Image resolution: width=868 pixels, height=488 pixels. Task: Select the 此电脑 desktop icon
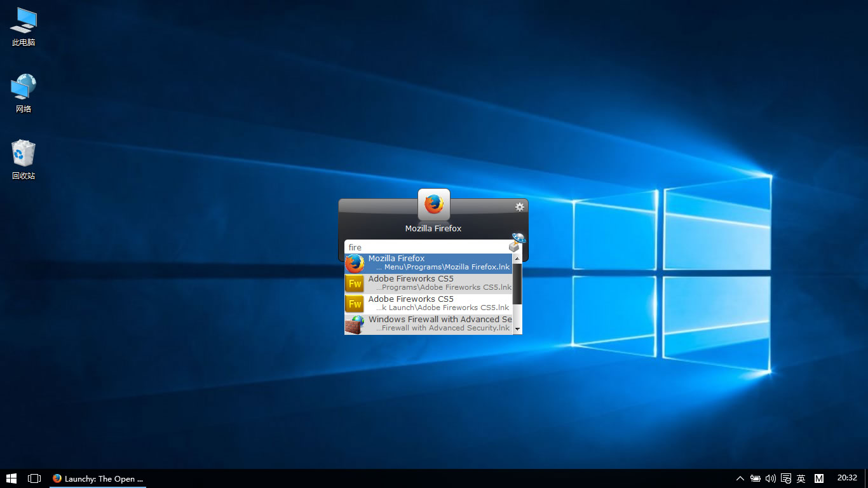pos(24,27)
